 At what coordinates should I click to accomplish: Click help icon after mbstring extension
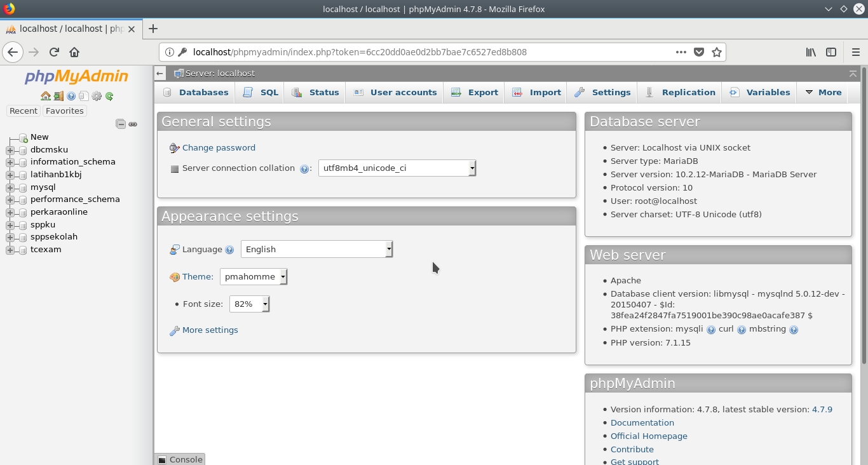[793, 330]
